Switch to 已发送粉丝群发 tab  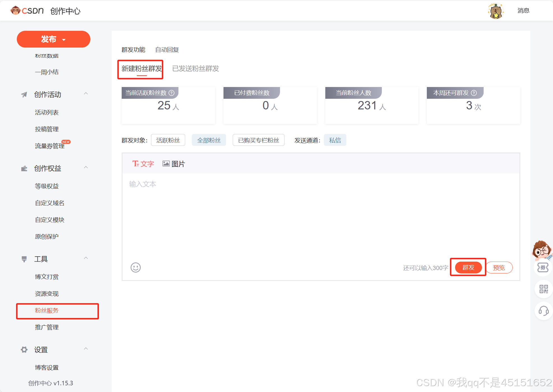tap(195, 69)
